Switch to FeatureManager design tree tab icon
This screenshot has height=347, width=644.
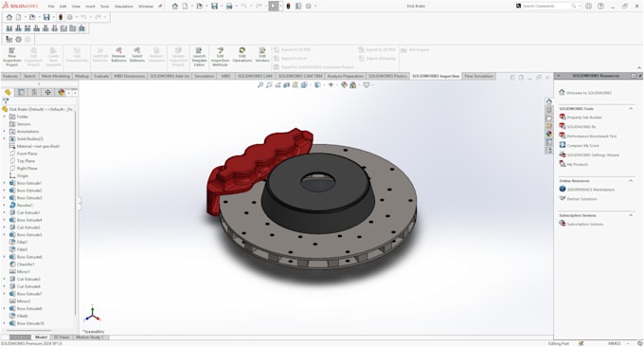(x=8, y=93)
